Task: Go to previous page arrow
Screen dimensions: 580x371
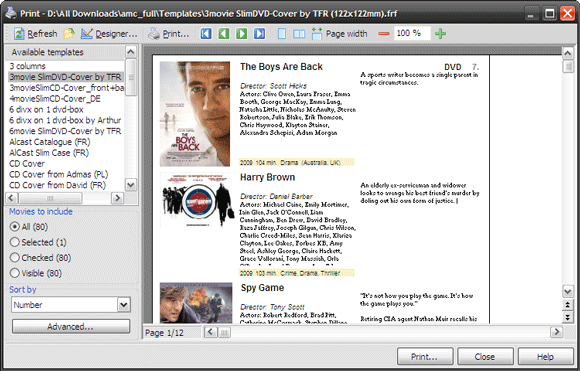Action: click(x=223, y=34)
